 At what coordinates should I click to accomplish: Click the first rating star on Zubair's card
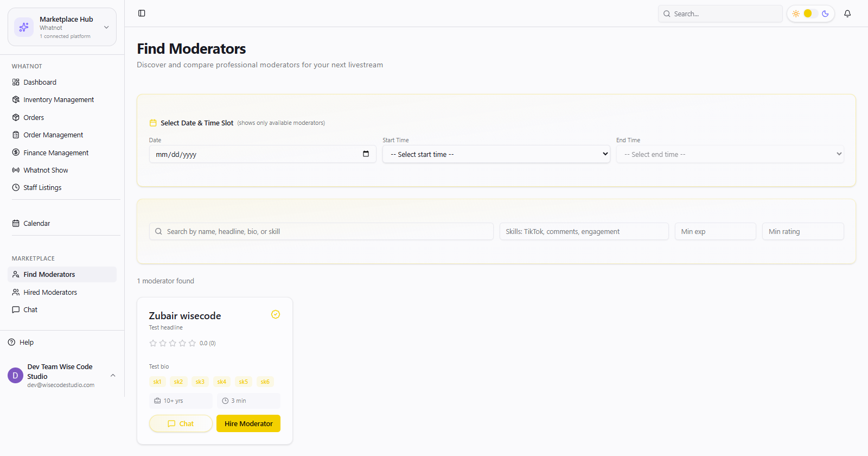click(153, 343)
